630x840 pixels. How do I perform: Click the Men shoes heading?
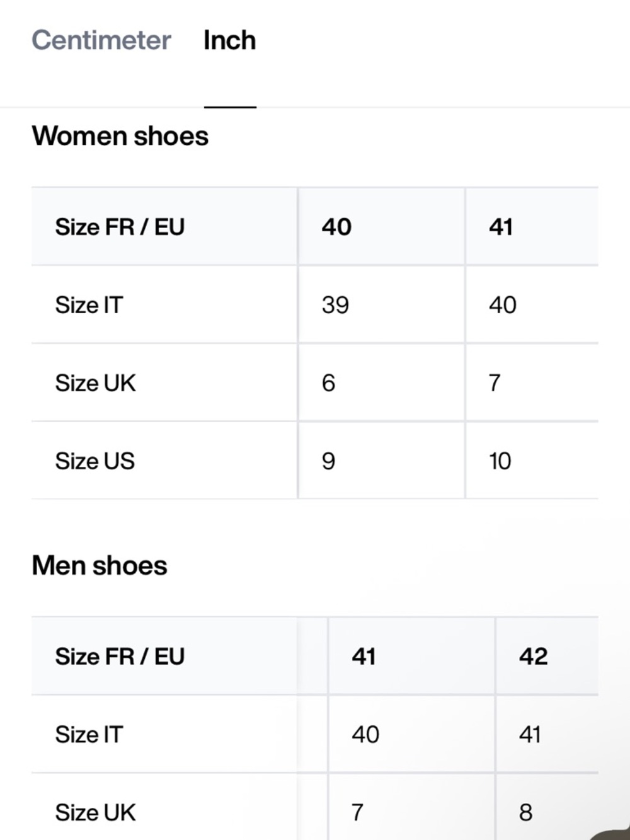100,565
